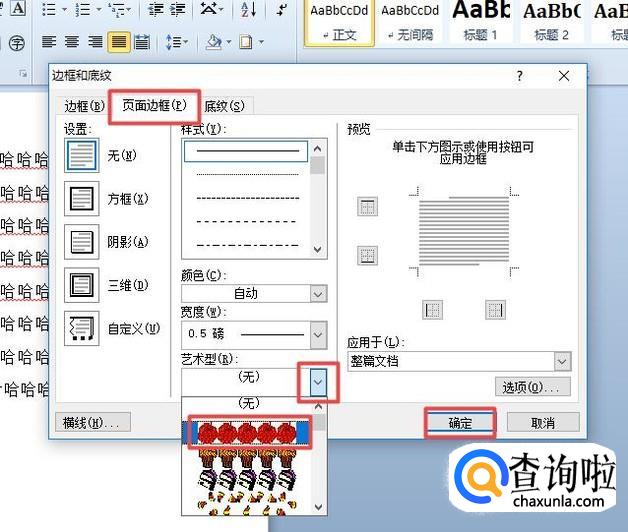Center the paragraph text
This screenshot has width=628, height=532.
72,42
